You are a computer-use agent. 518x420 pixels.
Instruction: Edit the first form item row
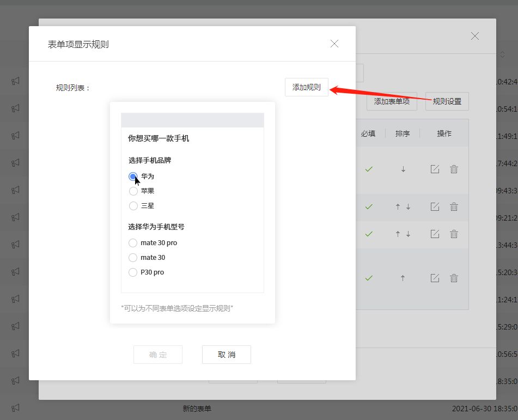click(x=435, y=169)
